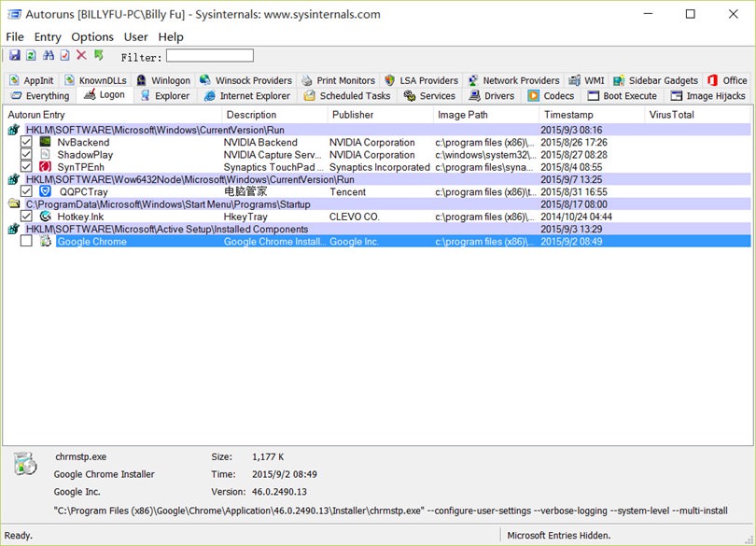Click the large chrmstp.exe icon in details pane
The image size is (756, 546).
(25, 464)
